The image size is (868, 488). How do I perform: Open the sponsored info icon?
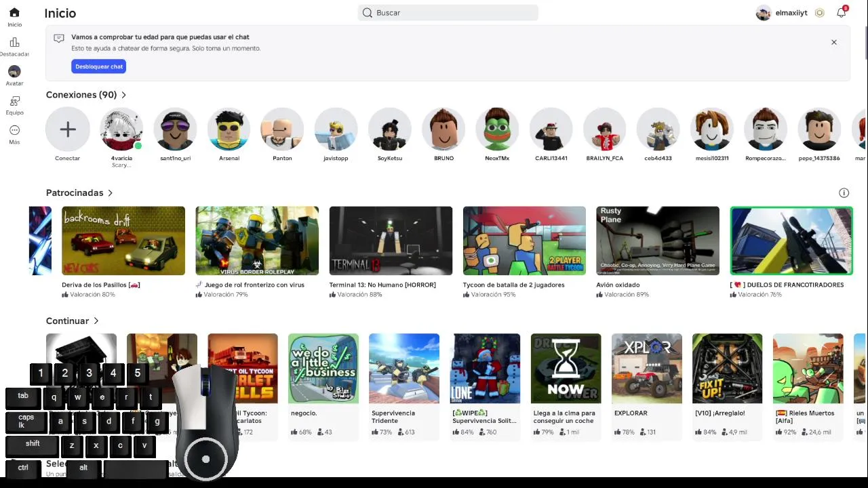pyautogui.click(x=844, y=193)
